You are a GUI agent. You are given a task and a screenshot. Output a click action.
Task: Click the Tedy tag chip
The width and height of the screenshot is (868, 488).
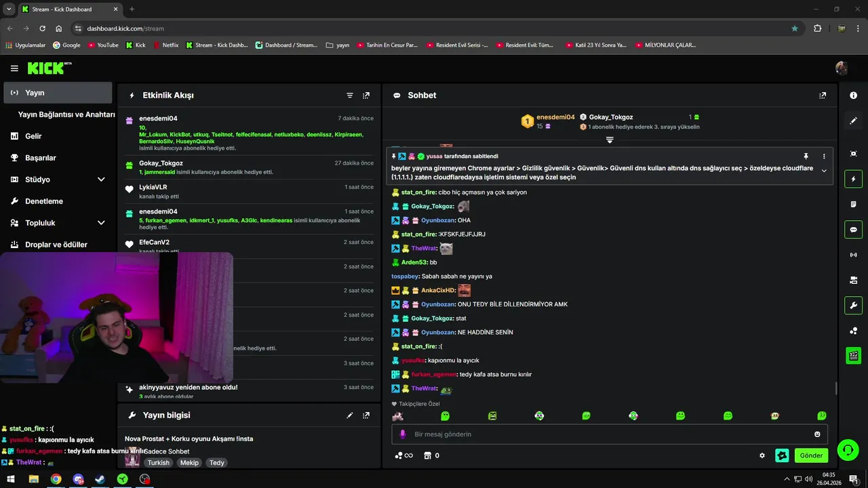(x=216, y=463)
